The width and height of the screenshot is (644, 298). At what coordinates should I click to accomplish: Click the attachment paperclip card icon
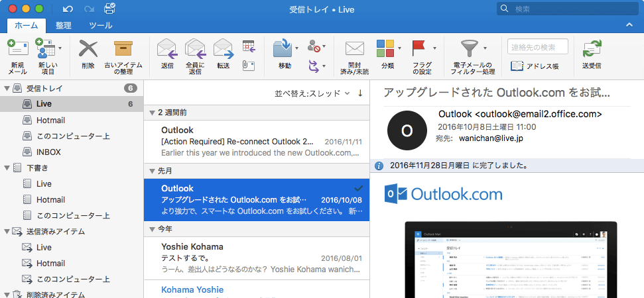[249, 66]
